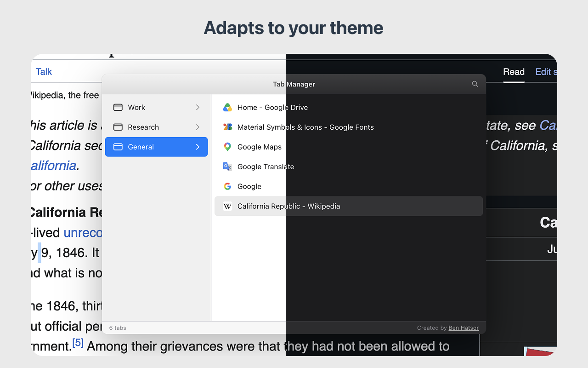
Task: Open the plain Google tab entry
Action: point(349,186)
